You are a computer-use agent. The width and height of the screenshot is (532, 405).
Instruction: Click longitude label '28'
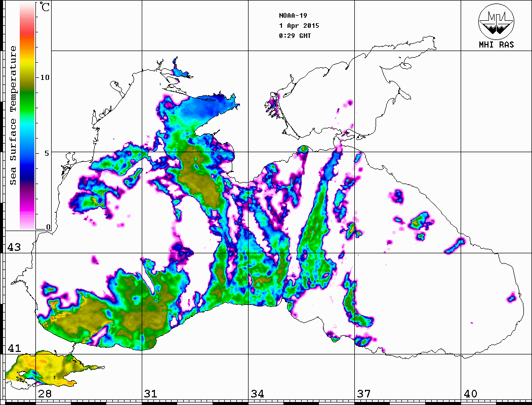click(45, 394)
